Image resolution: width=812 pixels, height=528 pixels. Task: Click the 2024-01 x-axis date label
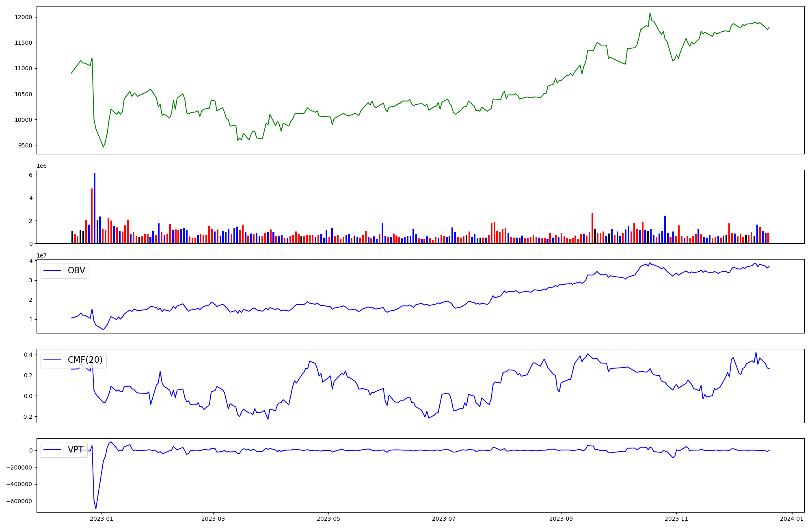click(792, 519)
